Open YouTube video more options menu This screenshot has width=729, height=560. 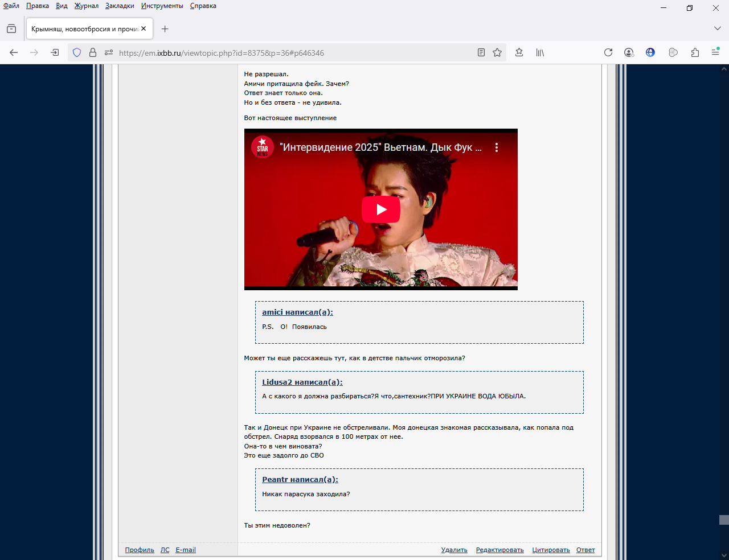[x=497, y=147]
